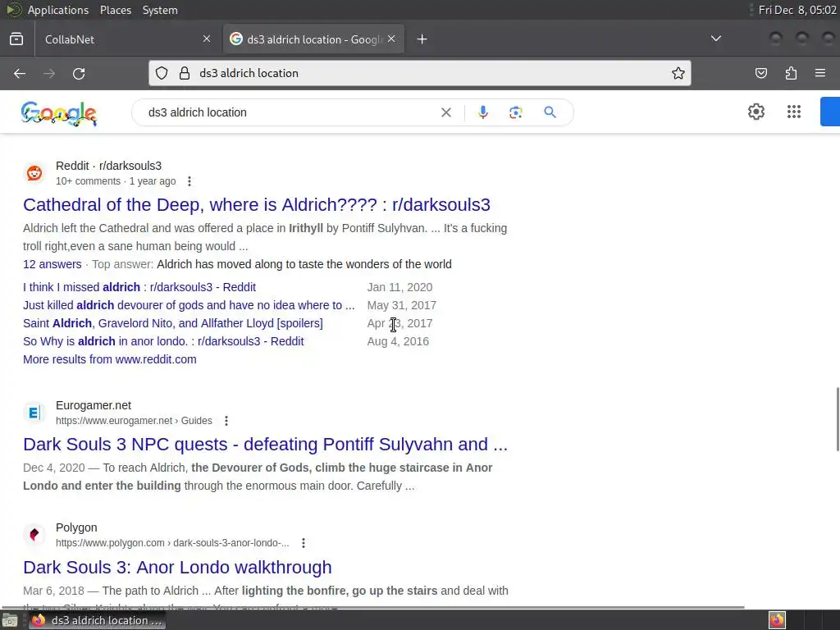List all tabs dropdown arrow

[x=715, y=39]
